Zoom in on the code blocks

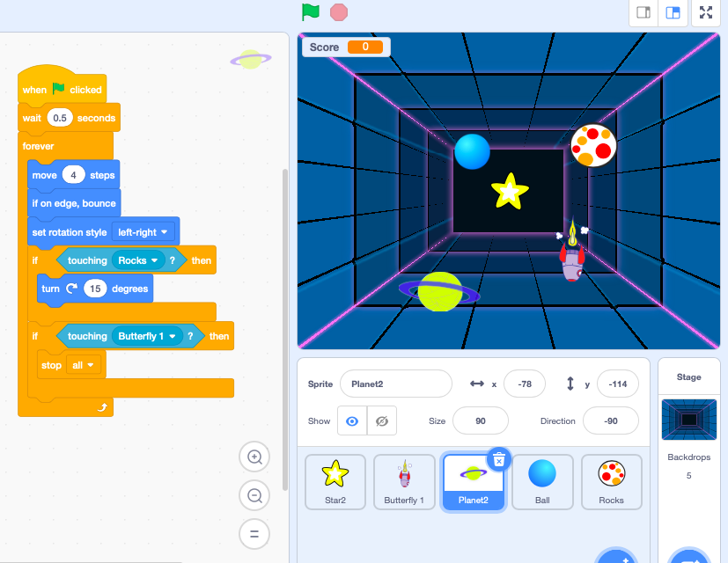point(254,457)
